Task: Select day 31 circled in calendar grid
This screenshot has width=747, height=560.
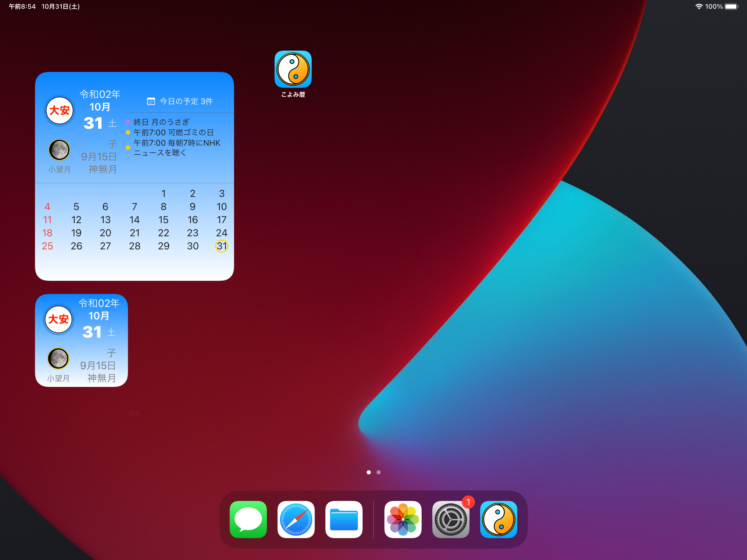Action: 221,246
